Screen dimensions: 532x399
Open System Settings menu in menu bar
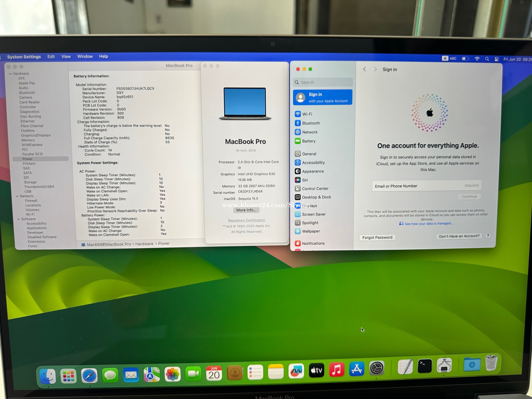click(24, 57)
